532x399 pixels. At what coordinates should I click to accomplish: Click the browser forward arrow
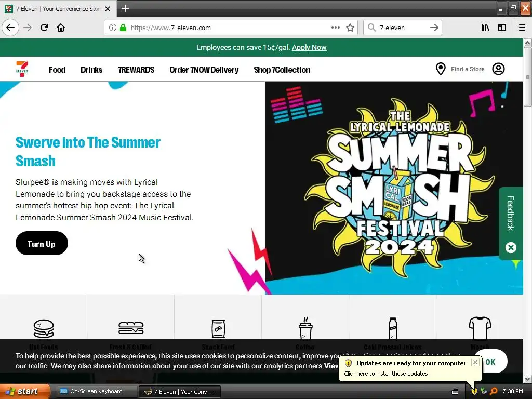click(28, 28)
